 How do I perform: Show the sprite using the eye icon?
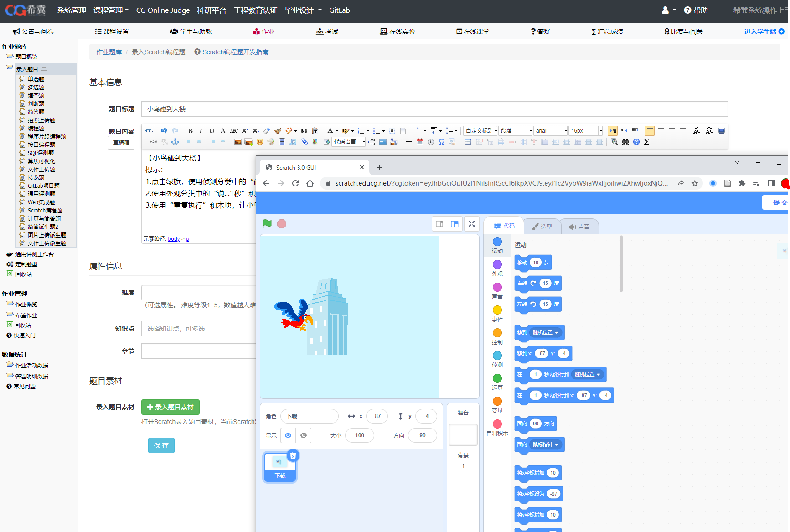(x=288, y=435)
